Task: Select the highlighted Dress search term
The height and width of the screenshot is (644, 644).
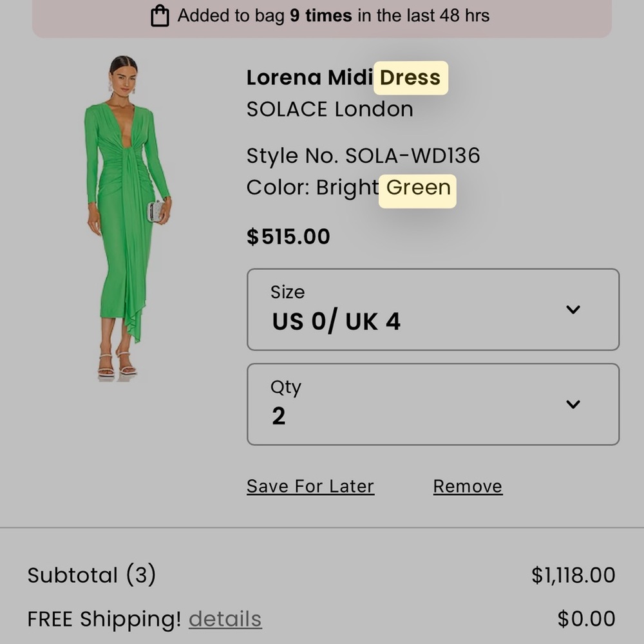Action: [x=410, y=77]
